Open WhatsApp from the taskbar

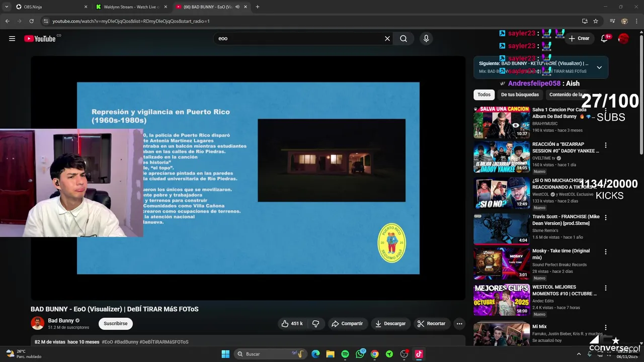coord(360,354)
